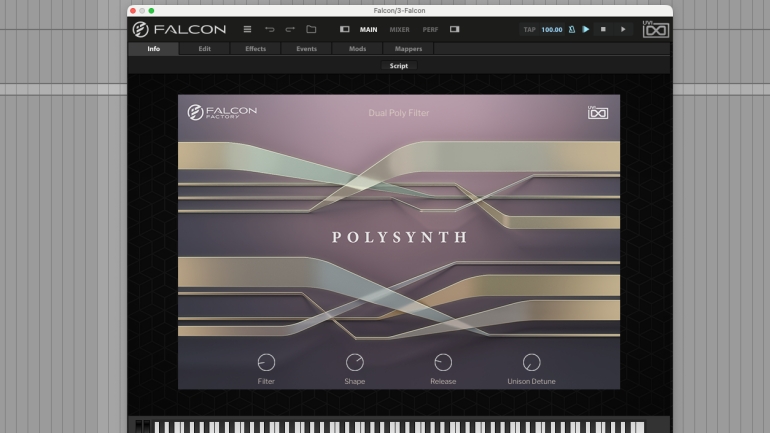
Task: Click the POLYSYNTH title text
Action: click(399, 237)
